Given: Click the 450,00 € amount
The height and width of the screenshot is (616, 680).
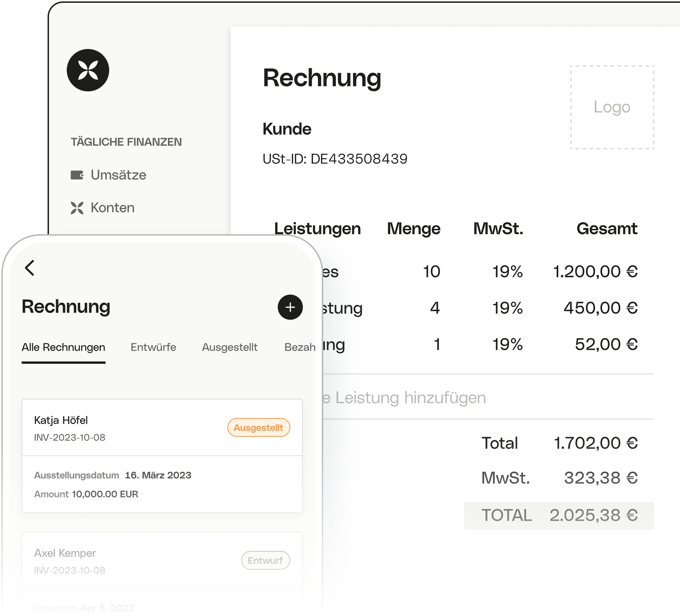Looking at the screenshot, I should pos(601,308).
